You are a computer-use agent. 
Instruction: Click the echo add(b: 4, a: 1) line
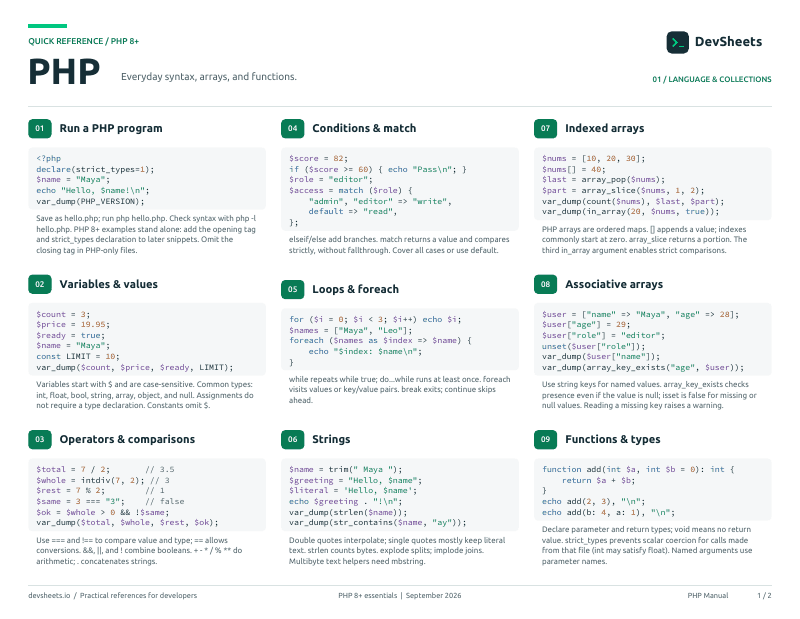coord(608,512)
